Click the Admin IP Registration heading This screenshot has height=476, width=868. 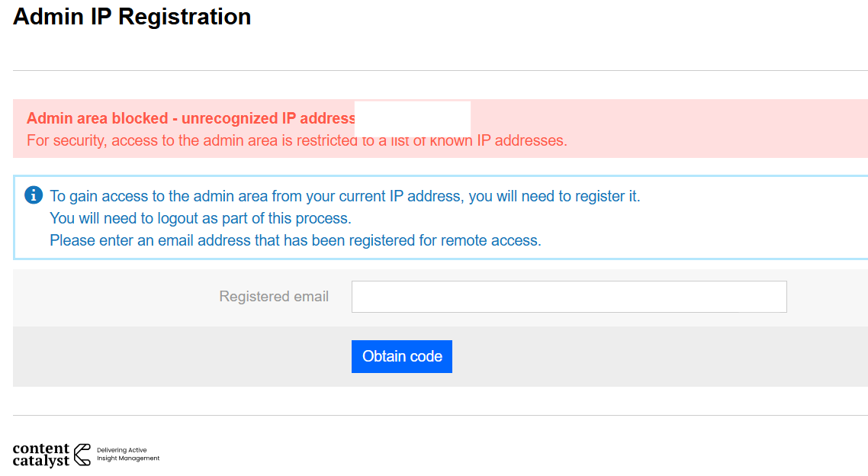[x=132, y=16]
